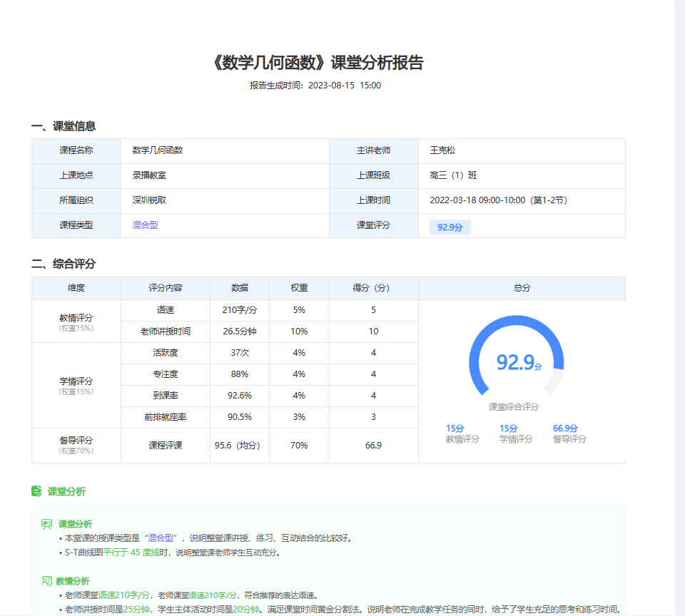Click the 维度 column header
The width and height of the screenshot is (685, 616).
(x=76, y=288)
